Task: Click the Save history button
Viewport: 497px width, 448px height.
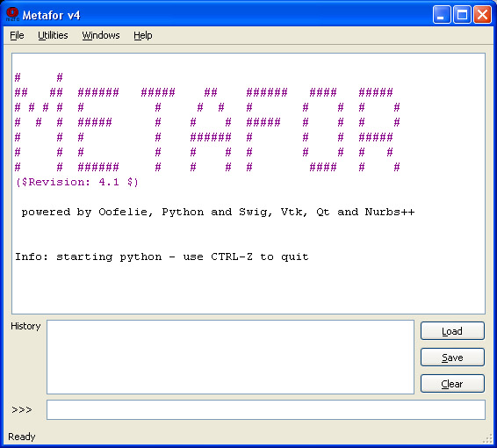Action: pos(452,358)
